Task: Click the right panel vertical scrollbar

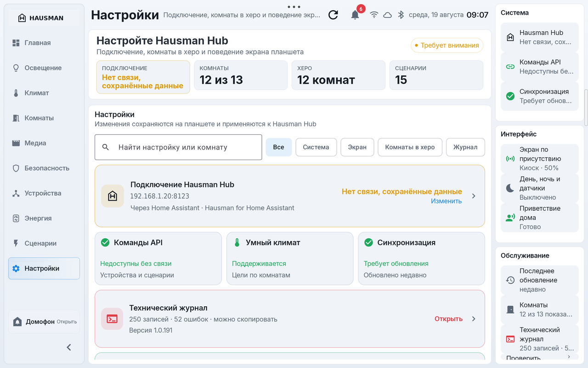Action: click(x=586, y=107)
